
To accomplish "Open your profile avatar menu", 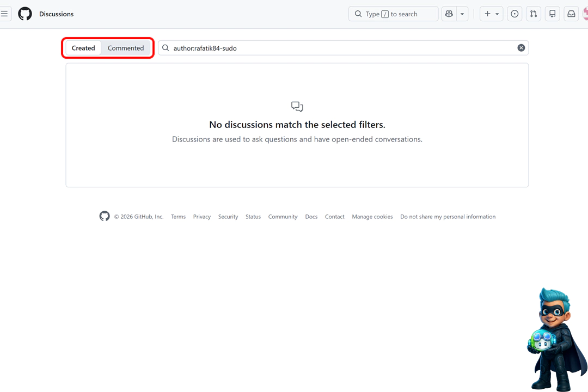I will [x=585, y=14].
